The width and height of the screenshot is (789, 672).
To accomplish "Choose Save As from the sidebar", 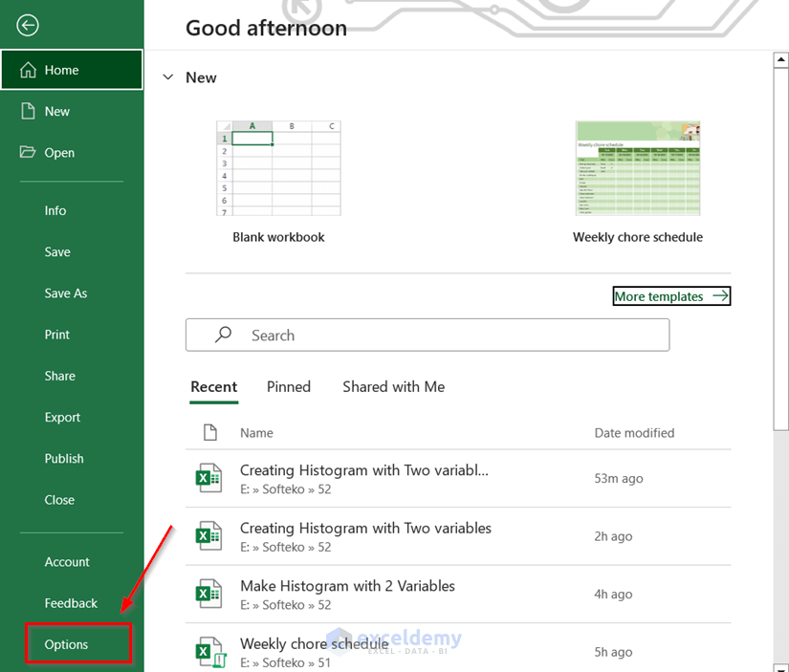I will tap(66, 293).
